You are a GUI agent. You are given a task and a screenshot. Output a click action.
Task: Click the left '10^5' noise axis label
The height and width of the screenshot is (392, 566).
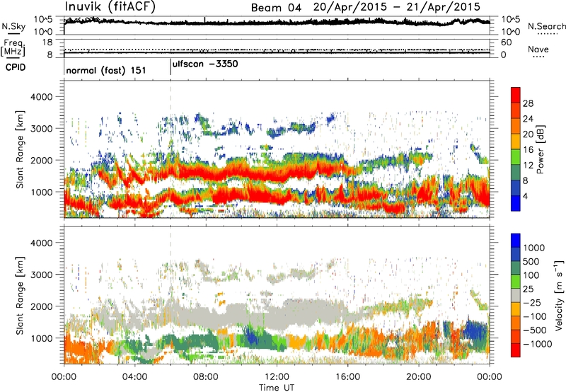coord(43,20)
